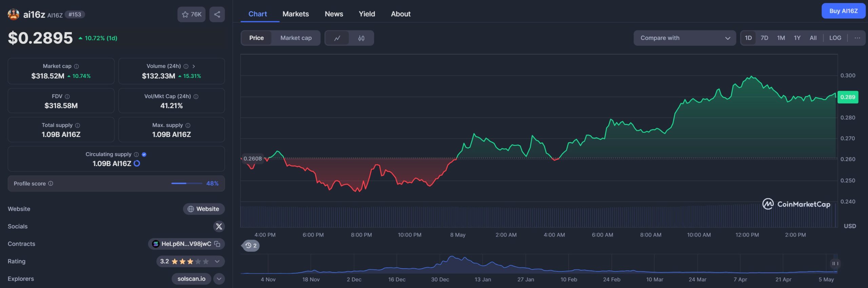
Task: Click the chart events history badge
Action: 251,246
